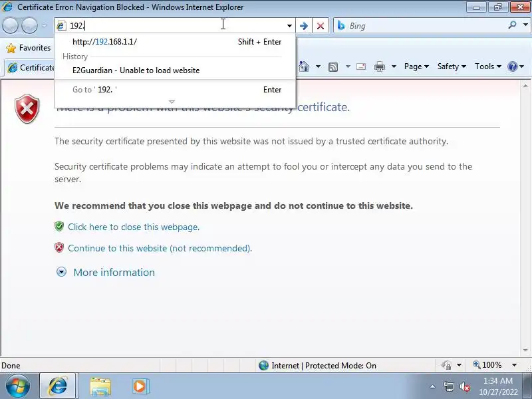Expand the address bar autocomplete arrow

point(289,26)
